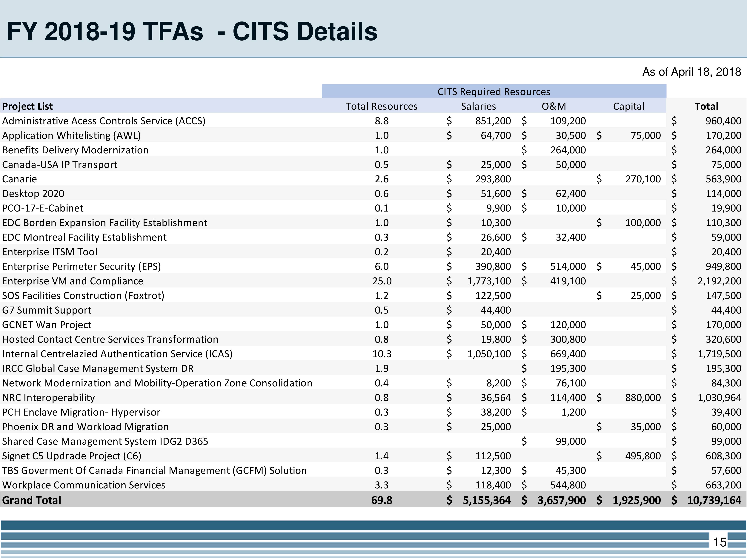The width and height of the screenshot is (747, 560).
Task: Select 'Enterprise Perimeter Security (EPS)' row label
Action: (x=81, y=266)
